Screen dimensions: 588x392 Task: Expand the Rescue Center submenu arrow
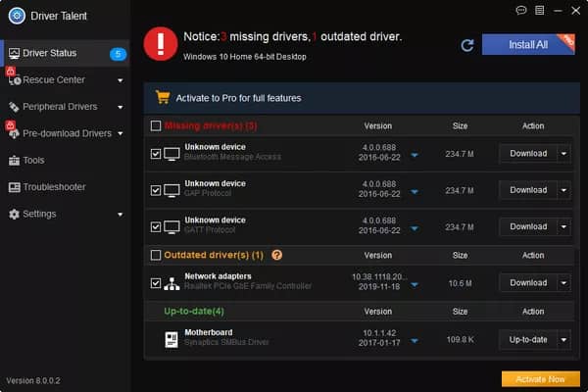pos(120,80)
